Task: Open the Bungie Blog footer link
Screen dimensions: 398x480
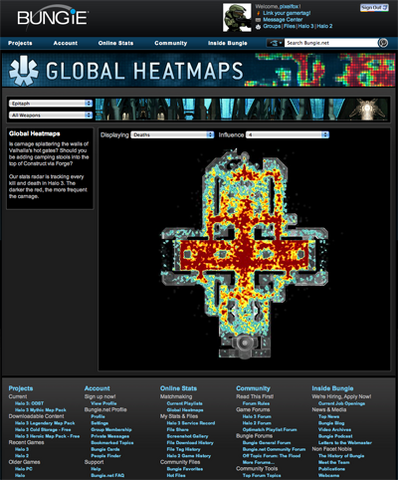Action: point(331,423)
